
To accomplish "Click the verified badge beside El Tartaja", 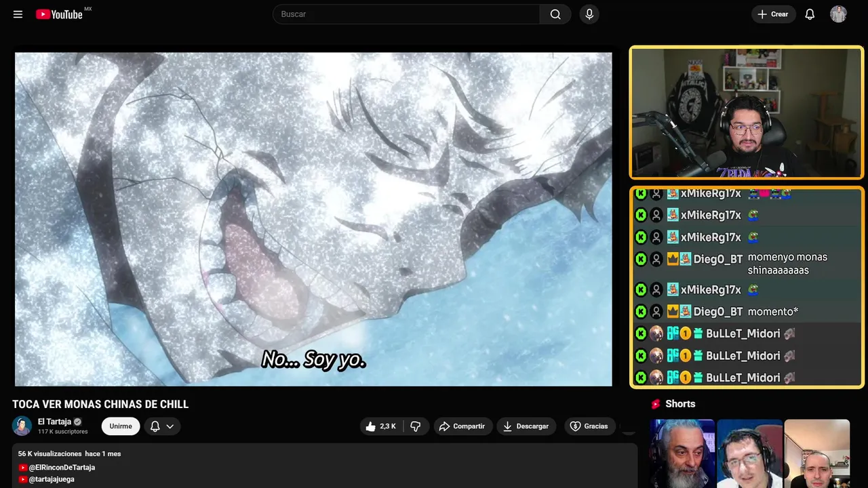I will pyautogui.click(x=77, y=422).
